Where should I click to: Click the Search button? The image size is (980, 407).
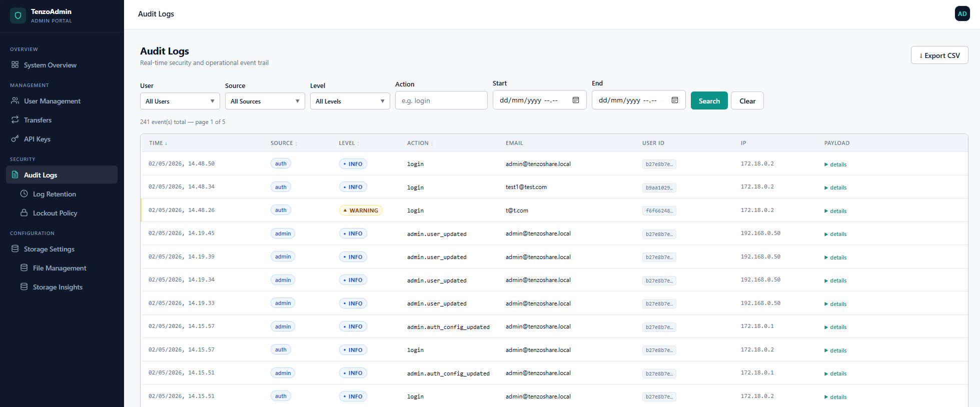(709, 100)
